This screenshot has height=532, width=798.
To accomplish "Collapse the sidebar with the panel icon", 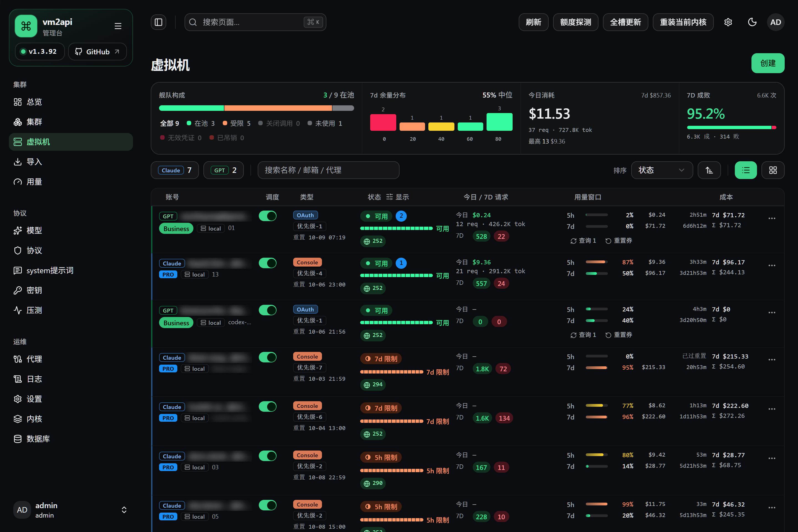I will pos(158,22).
